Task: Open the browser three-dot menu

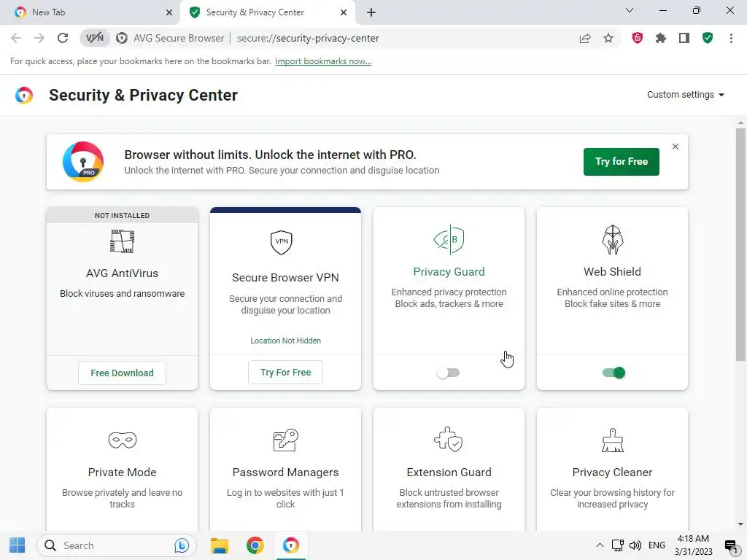Action: click(731, 38)
